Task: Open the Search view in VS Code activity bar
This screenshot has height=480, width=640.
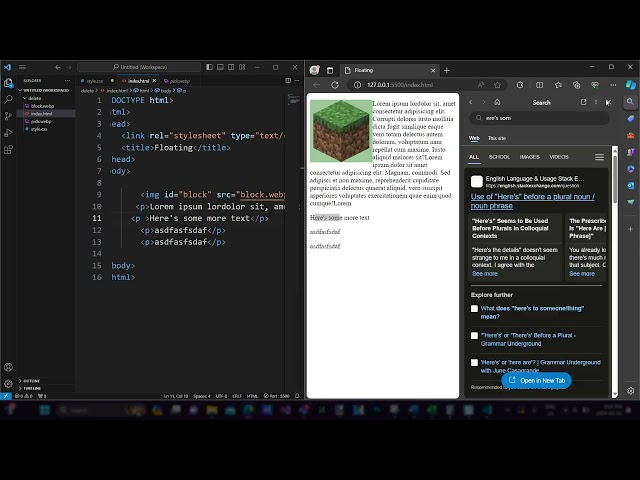Action: click(8, 99)
